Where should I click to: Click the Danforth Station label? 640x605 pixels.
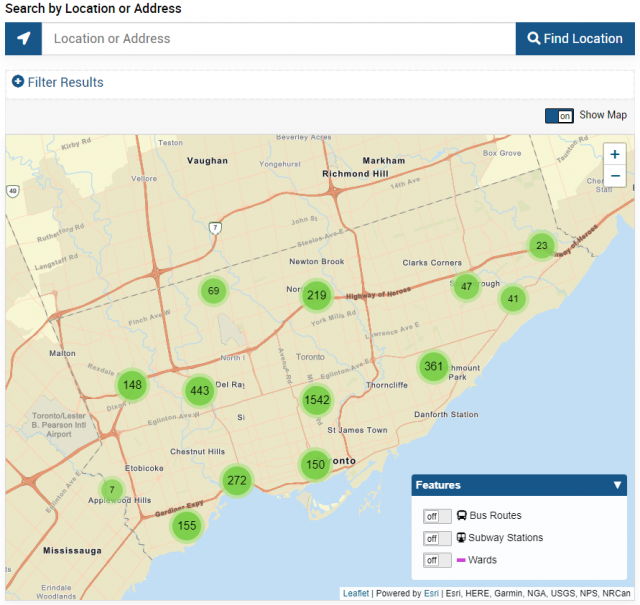pos(446,414)
